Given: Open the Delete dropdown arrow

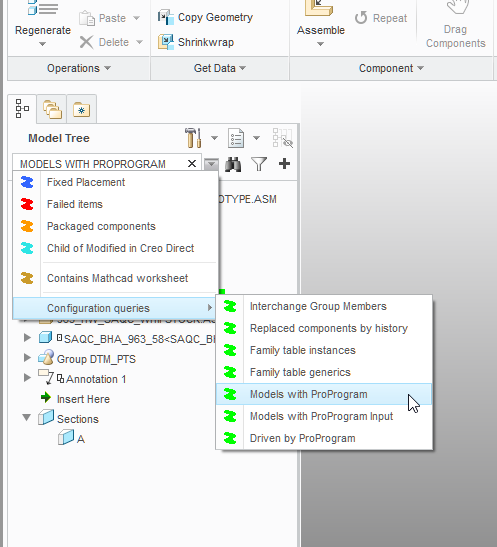Looking at the screenshot, I should point(139,42).
